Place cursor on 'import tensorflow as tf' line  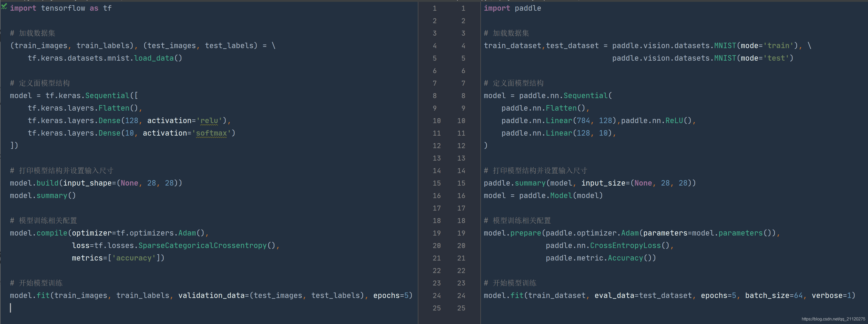click(61, 8)
